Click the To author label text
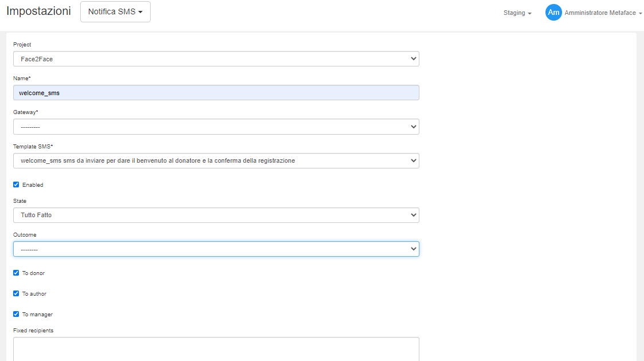Screen dimensions: 644x361 tap(34, 294)
